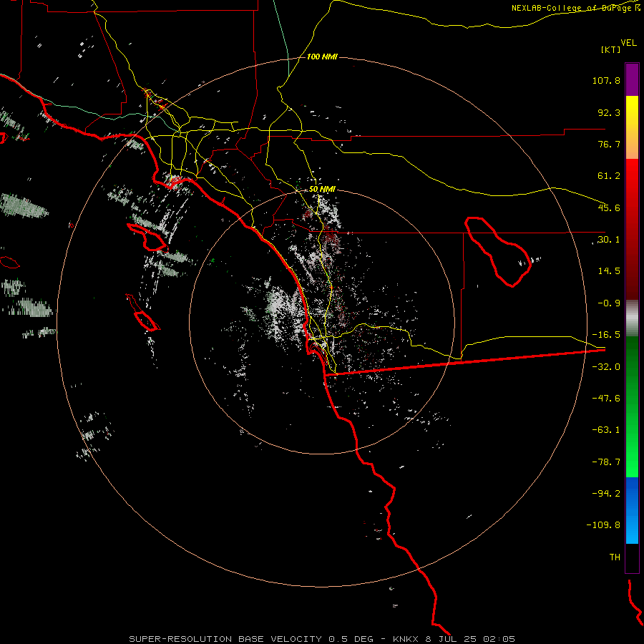Select the -32.0 velocity scale value
The image size is (644, 644).
pyautogui.click(x=606, y=367)
